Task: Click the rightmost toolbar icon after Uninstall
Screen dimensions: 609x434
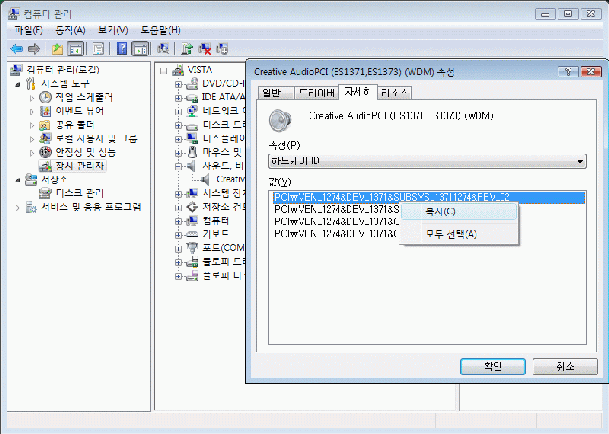Action: [x=222, y=49]
